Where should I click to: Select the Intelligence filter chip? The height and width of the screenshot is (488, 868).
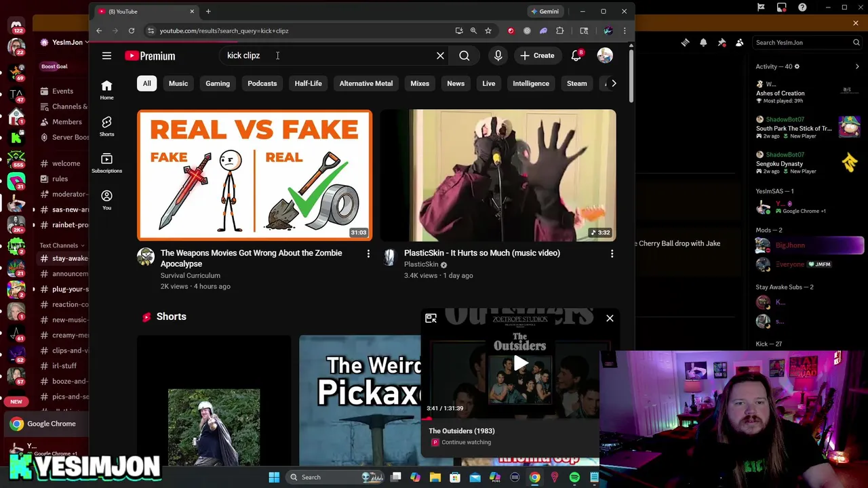point(531,83)
